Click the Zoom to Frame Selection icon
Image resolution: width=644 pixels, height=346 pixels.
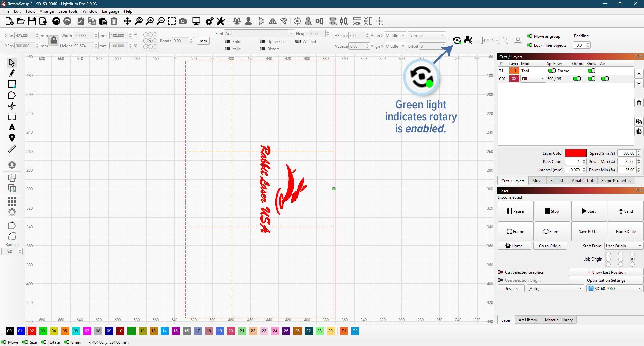coord(172,21)
